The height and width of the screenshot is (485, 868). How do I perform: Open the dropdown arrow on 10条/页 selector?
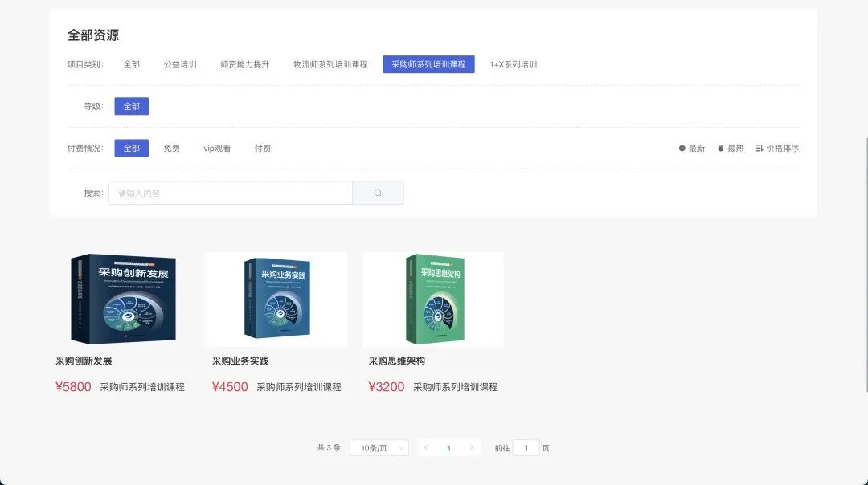tap(401, 448)
